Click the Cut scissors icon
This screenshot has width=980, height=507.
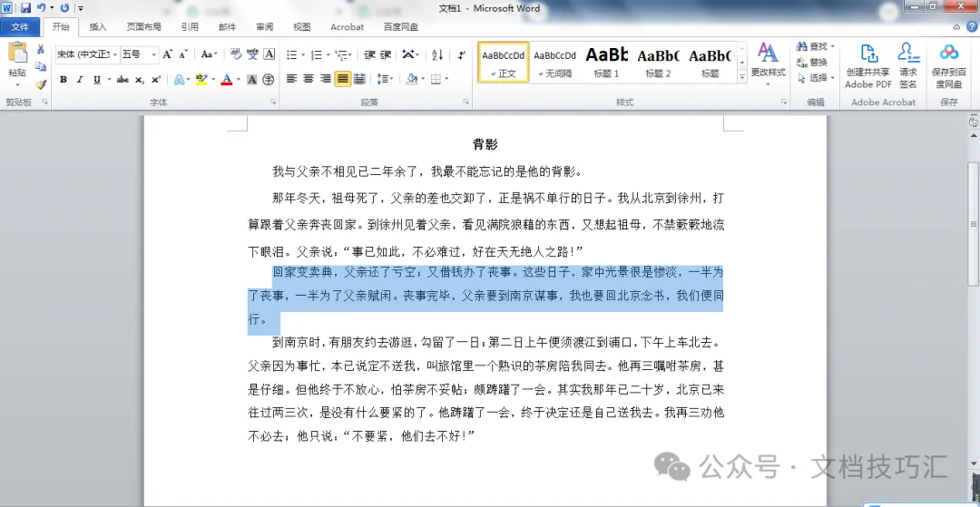41,49
